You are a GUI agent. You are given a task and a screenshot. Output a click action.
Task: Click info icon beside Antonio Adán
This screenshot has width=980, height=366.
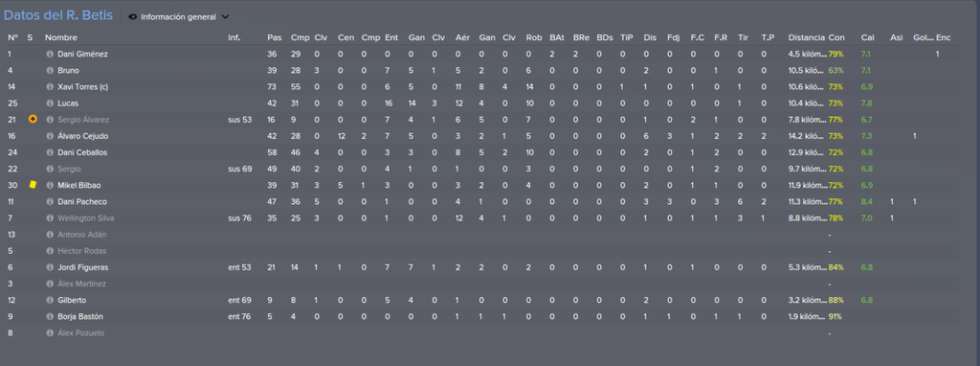coord(51,235)
